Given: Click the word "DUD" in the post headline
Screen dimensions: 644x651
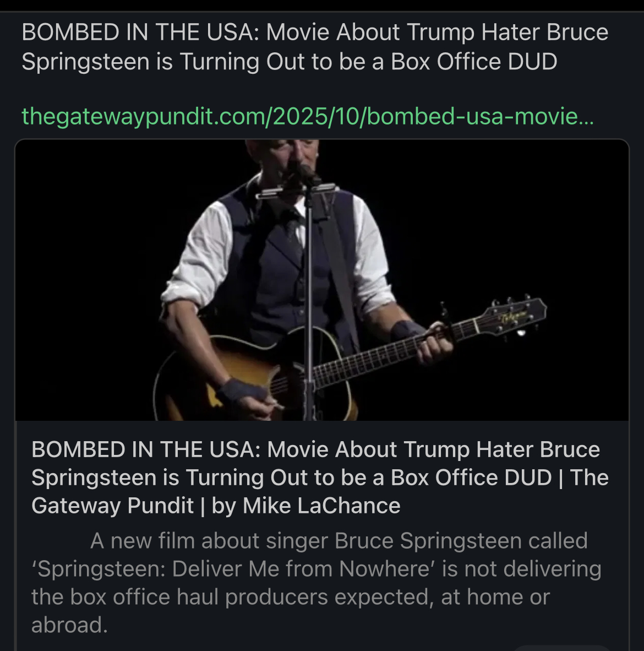Looking at the screenshot, I should pyautogui.click(x=532, y=61).
